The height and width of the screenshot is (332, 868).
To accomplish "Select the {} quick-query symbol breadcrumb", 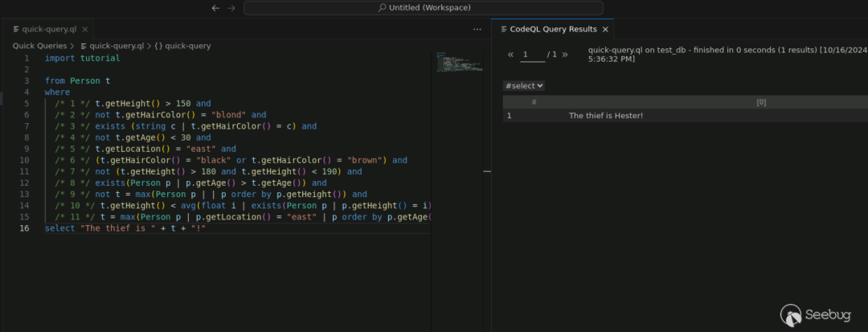I will (x=182, y=46).
